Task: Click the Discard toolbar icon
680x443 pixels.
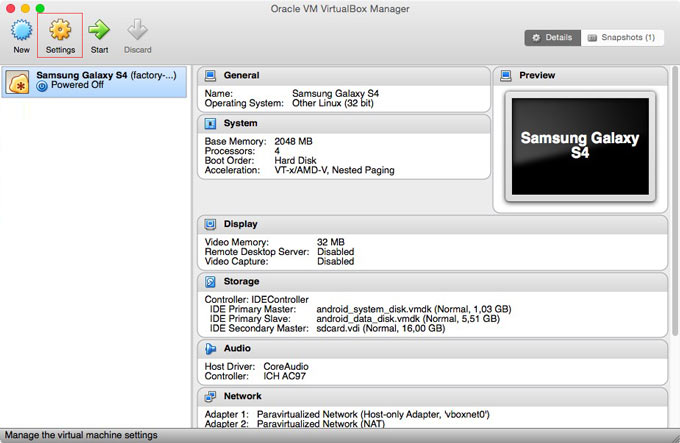Action: click(138, 30)
